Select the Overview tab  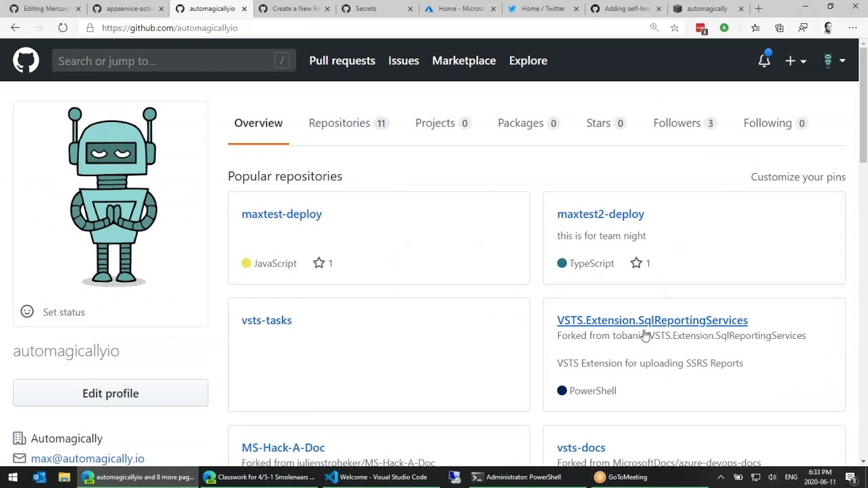(258, 123)
